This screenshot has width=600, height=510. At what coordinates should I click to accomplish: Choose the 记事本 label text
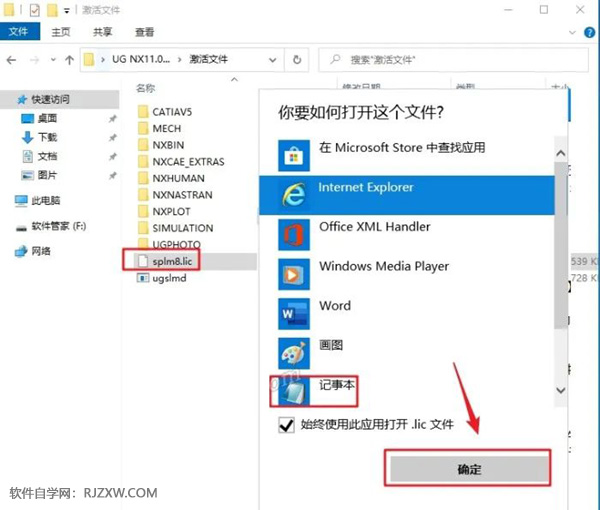coord(337,385)
